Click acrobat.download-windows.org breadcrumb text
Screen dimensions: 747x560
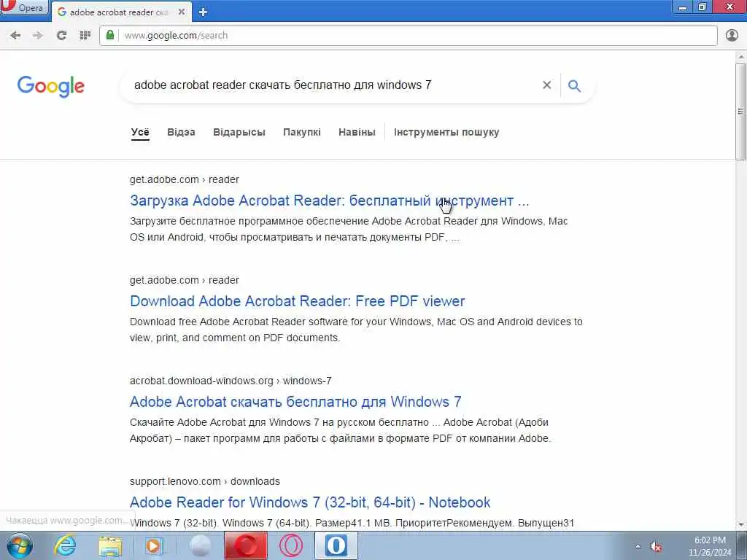(231, 381)
